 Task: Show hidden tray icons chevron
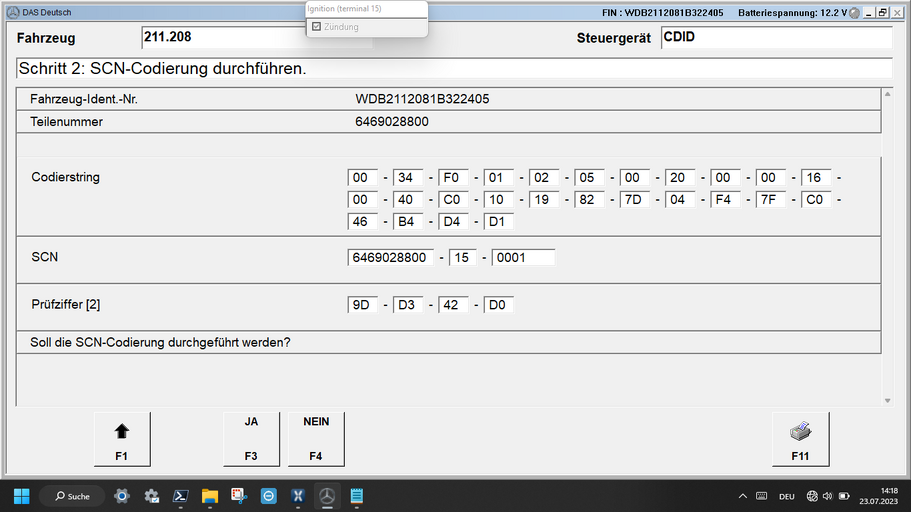click(x=743, y=496)
